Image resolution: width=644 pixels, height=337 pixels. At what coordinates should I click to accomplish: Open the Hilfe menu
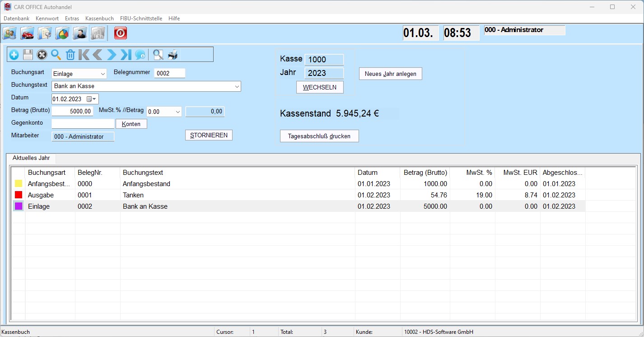(174, 19)
